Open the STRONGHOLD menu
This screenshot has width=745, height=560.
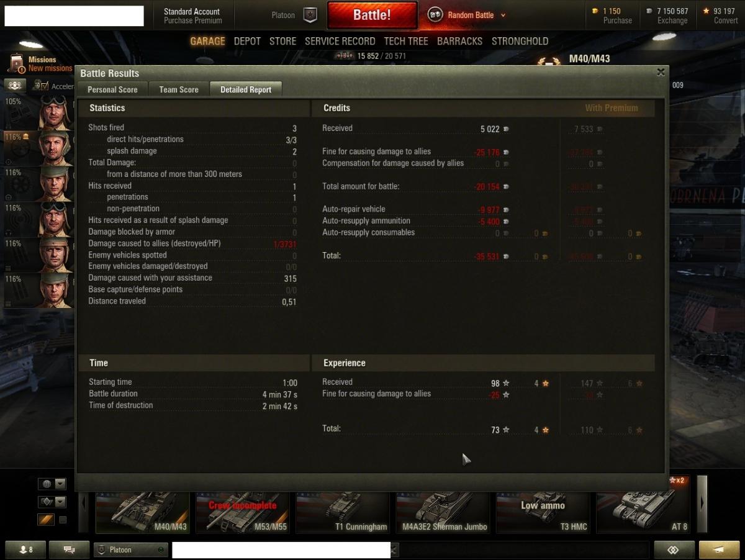point(520,41)
